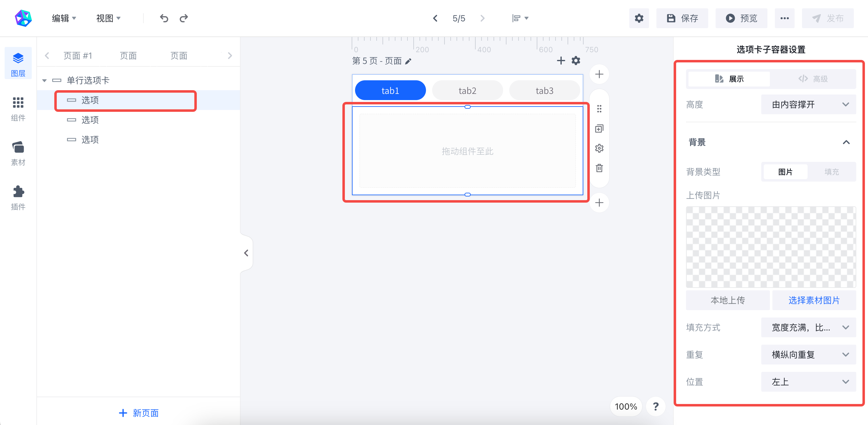Open the 编辑 menu
Screen dimensions: 868x425
(64, 18)
